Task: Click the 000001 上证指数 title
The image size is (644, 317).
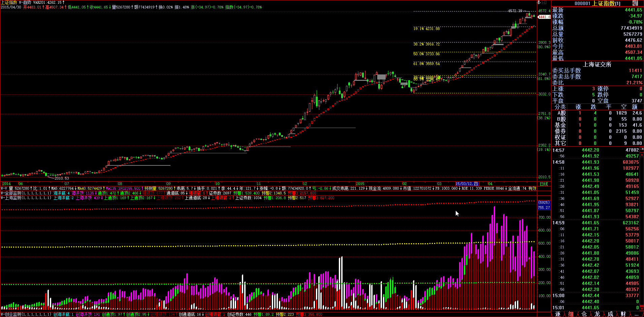Action: [597, 3]
